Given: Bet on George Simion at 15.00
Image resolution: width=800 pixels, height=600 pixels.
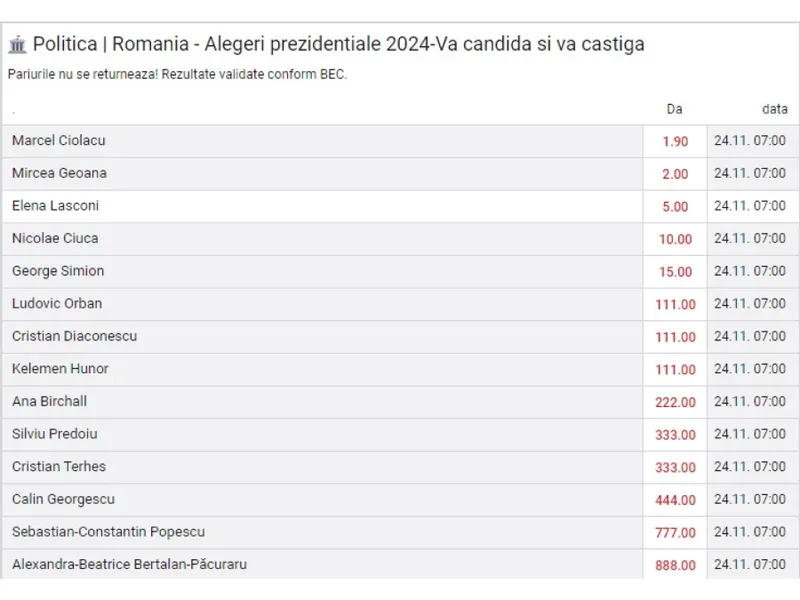Looking at the screenshot, I should point(675,272).
